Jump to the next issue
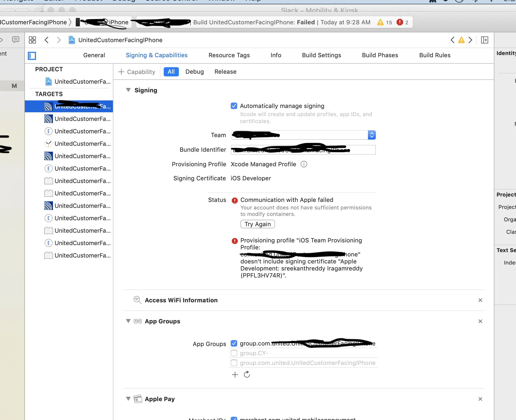This screenshot has height=420, width=516. point(470,40)
